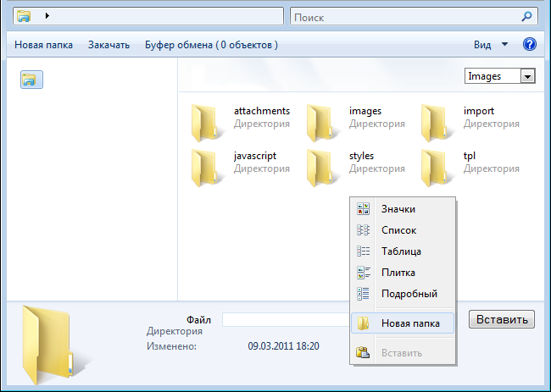Click the import folder name

479,111
